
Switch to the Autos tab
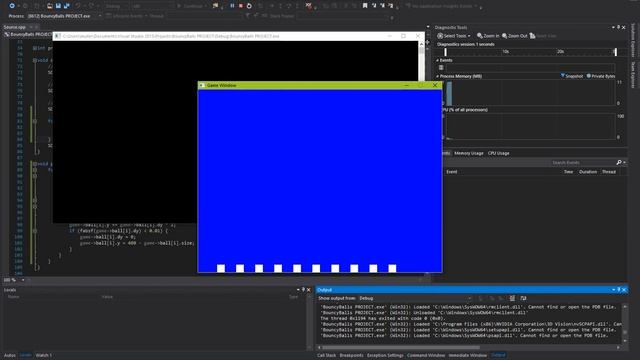pyautogui.click(x=10, y=356)
